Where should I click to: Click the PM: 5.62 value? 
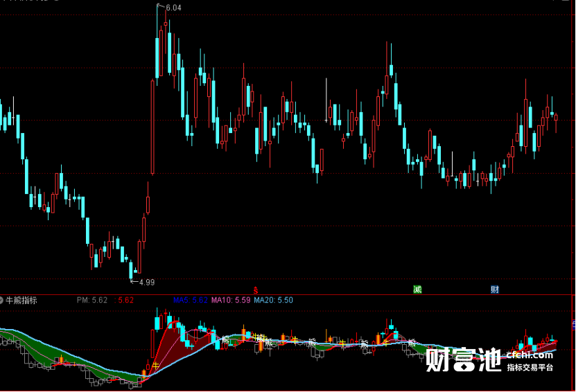pos(91,301)
